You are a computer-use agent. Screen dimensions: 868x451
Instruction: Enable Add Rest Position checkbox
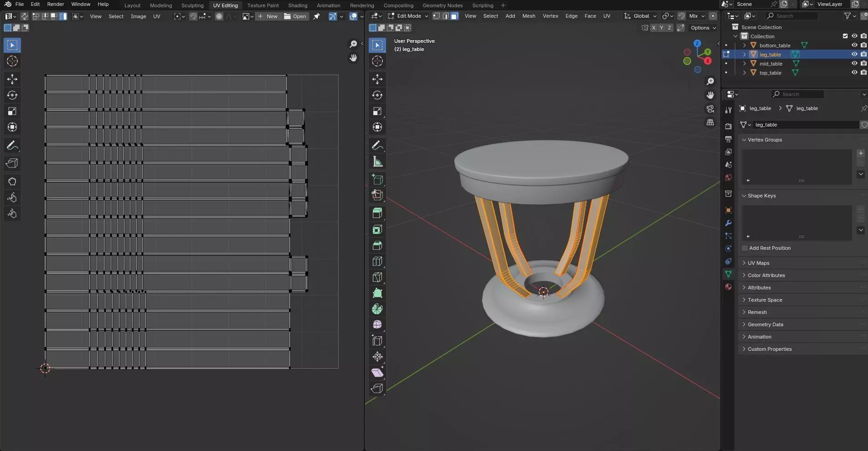(745, 248)
